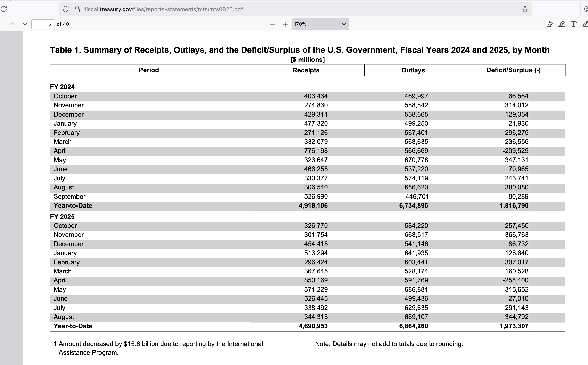The width and height of the screenshot is (588, 365).
Task: Go to the next PDF page
Action: (25, 24)
